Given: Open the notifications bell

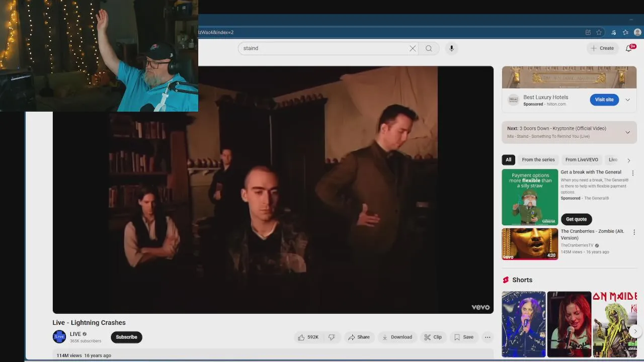Looking at the screenshot, I should point(629,48).
